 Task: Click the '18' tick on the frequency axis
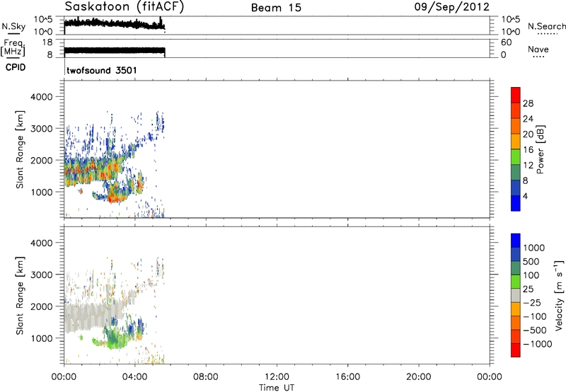coord(47,42)
